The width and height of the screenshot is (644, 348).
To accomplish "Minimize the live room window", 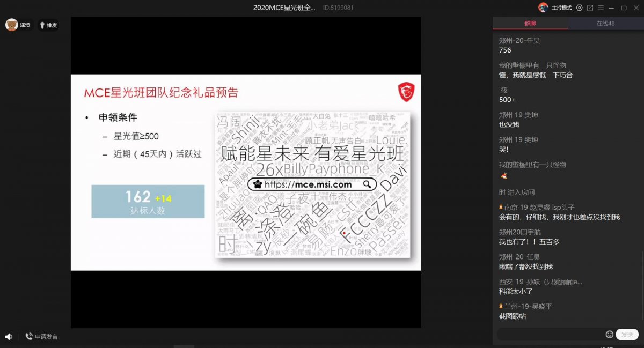I will tap(612, 8).
